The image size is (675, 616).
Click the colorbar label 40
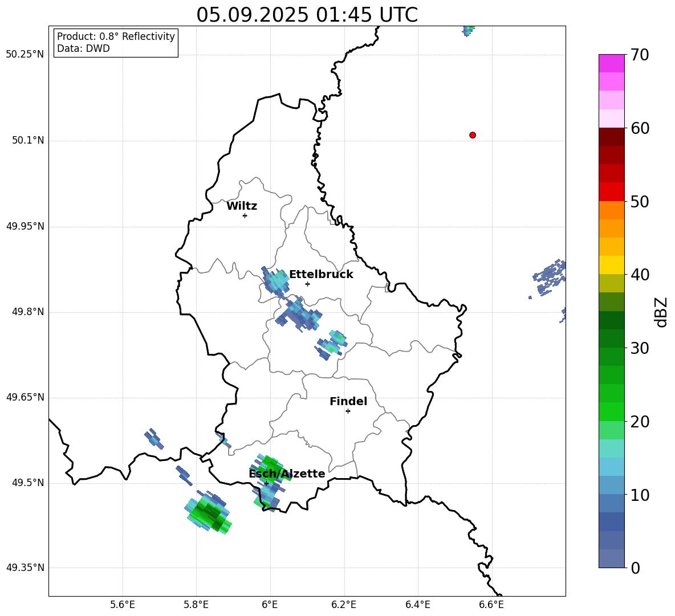coord(640,275)
